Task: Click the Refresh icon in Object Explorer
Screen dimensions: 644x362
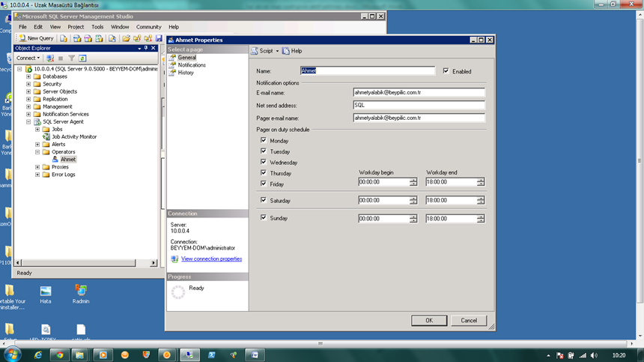Action: pyautogui.click(x=82, y=58)
